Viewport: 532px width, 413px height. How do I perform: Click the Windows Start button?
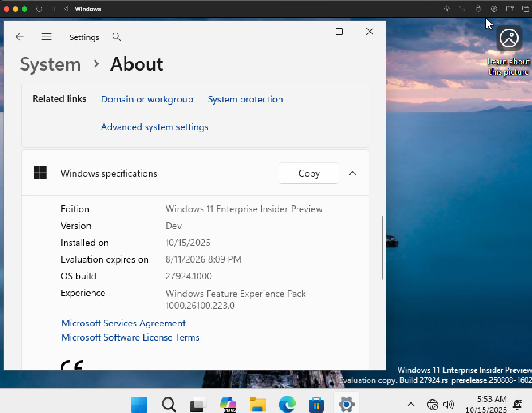139,405
